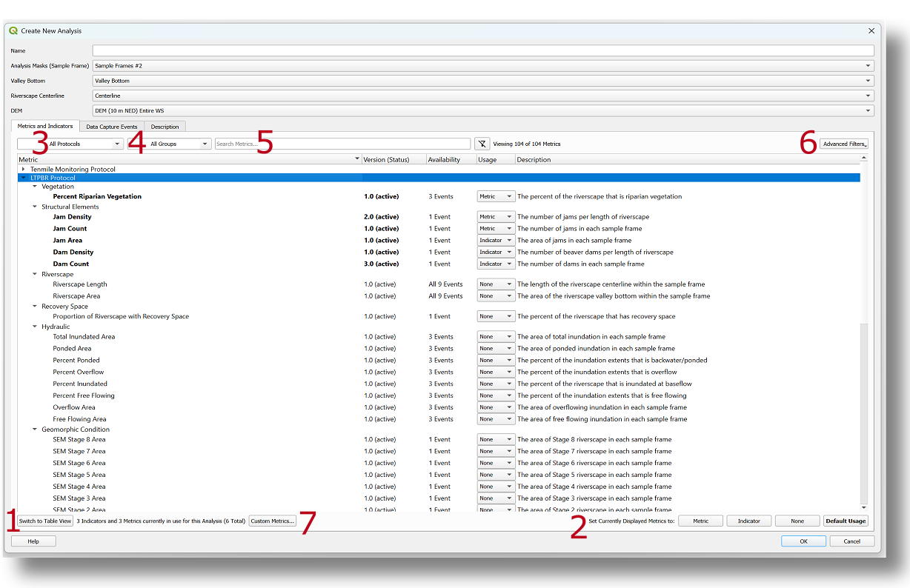Click the Usage column header
910x588 pixels.
click(x=495, y=159)
